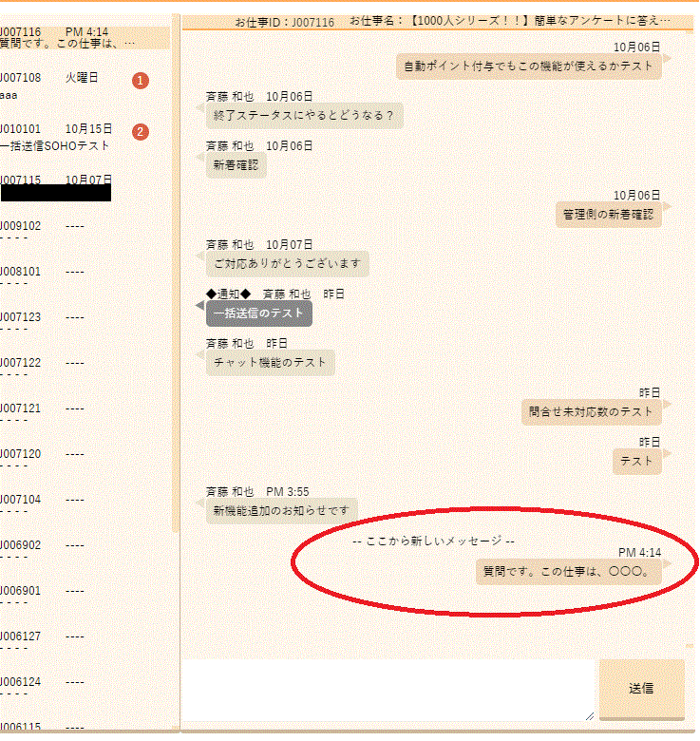Click the チャット機能のテスト message bubble
This screenshot has height=741, width=700.
(270, 363)
